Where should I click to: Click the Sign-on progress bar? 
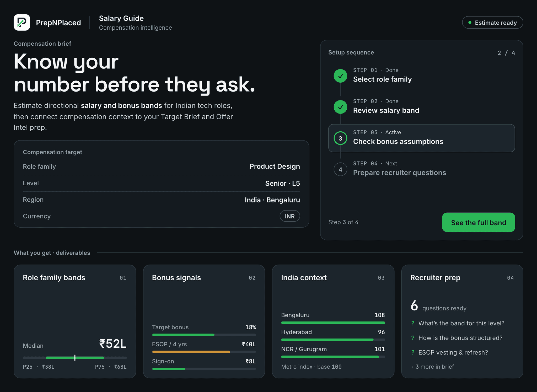pos(204,369)
